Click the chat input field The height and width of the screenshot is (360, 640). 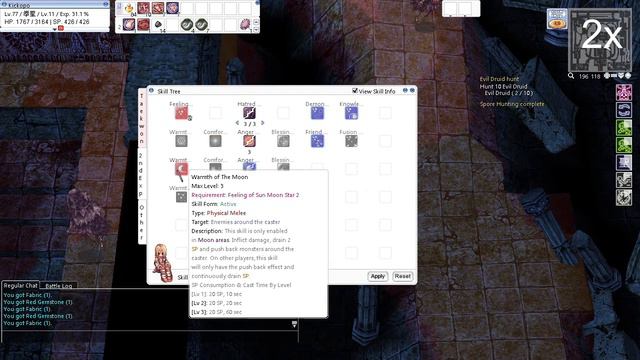point(149,337)
